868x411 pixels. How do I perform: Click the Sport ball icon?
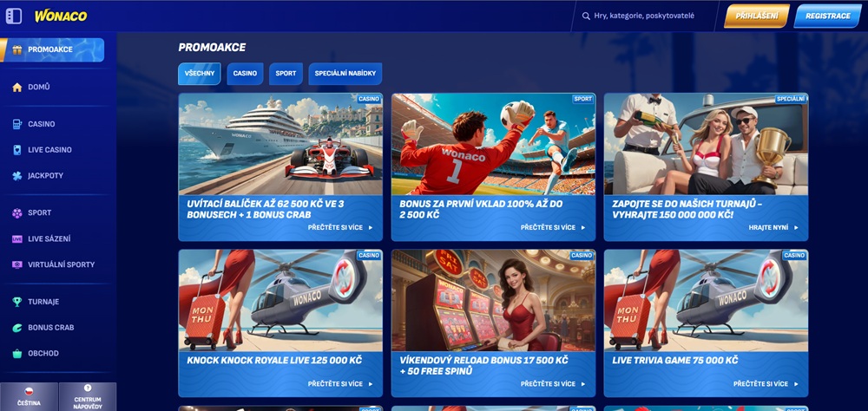(x=17, y=213)
